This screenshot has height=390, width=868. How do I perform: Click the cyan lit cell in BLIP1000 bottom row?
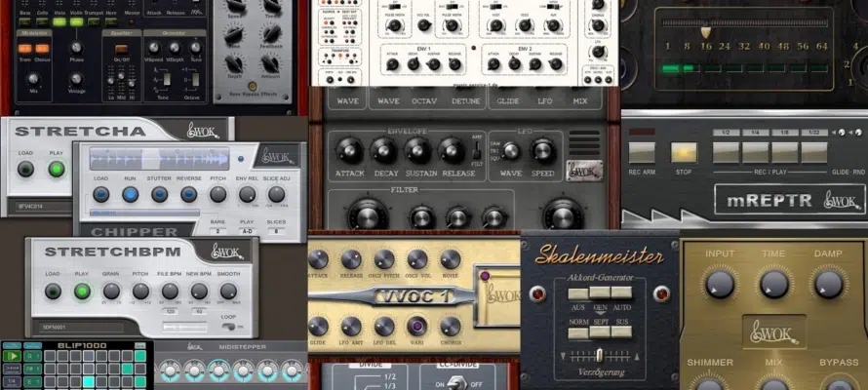tap(89, 381)
